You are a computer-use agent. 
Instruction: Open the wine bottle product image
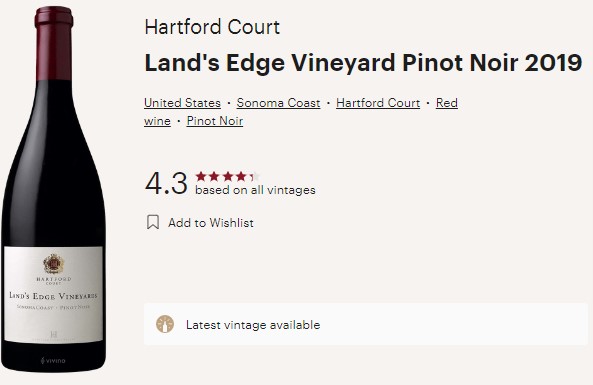tap(53, 189)
